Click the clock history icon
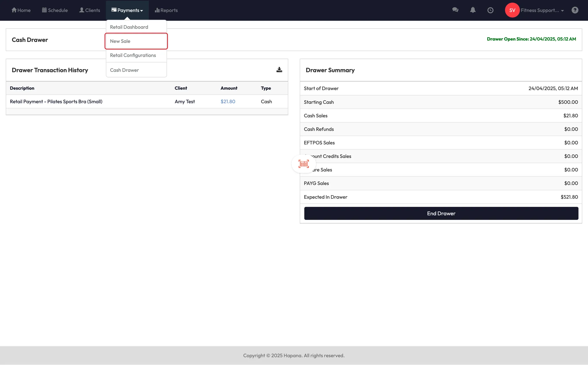588x365 pixels. pyautogui.click(x=490, y=10)
